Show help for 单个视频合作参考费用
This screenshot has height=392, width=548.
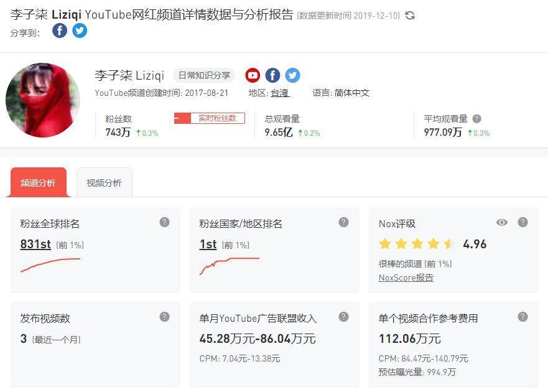click(523, 317)
